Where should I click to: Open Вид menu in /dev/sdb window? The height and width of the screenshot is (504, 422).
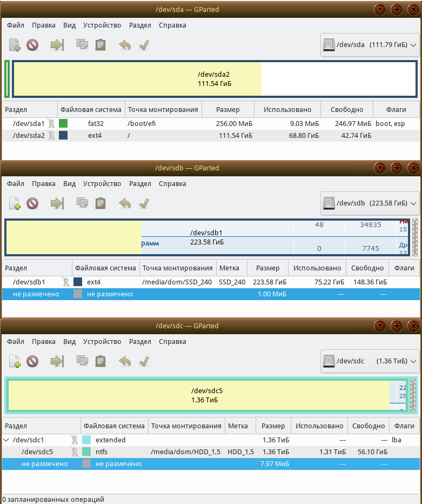[x=69, y=183]
